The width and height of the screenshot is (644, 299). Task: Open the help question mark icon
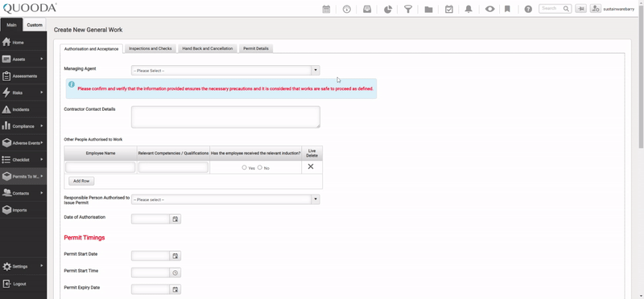coord(528,9)
